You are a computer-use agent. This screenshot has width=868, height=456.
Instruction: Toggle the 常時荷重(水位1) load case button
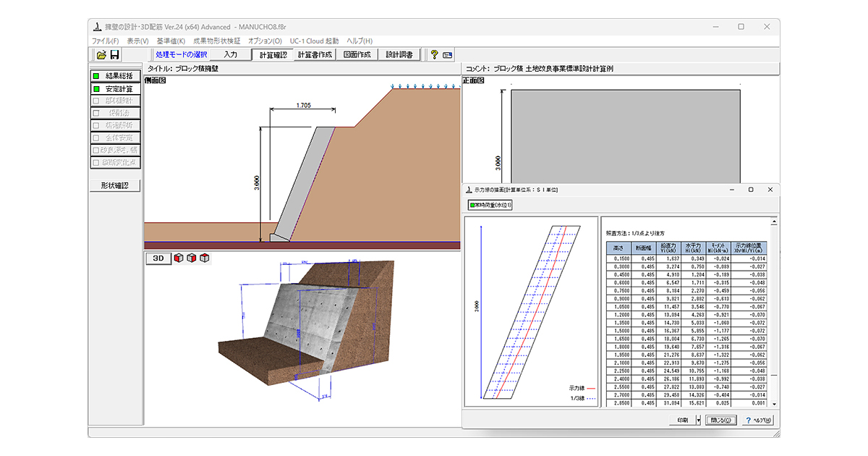tap(491, 206)
